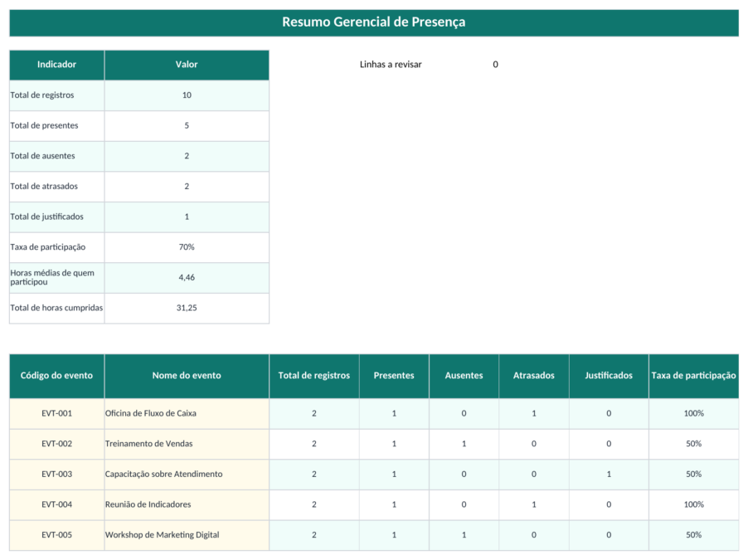The width and height of the screenshot is (748, 560).
Task: Select the 100% participation rate for EVT-001
Action: tap(693, 413)
